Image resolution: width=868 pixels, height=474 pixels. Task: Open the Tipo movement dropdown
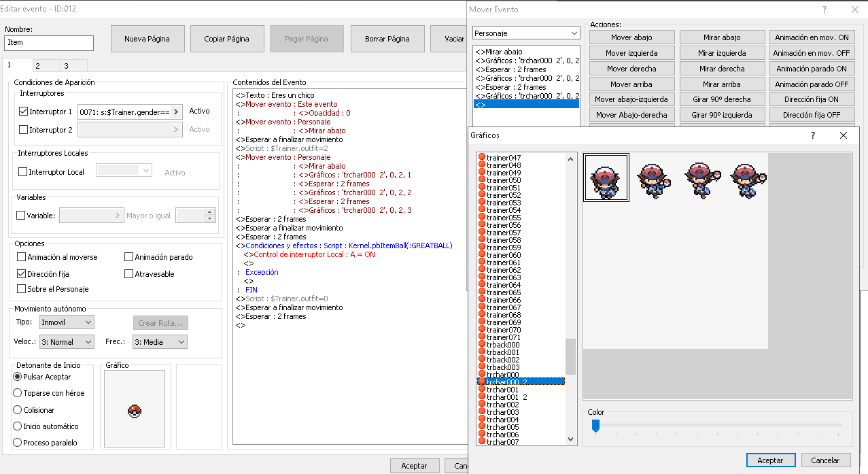[x=66, y=322]
